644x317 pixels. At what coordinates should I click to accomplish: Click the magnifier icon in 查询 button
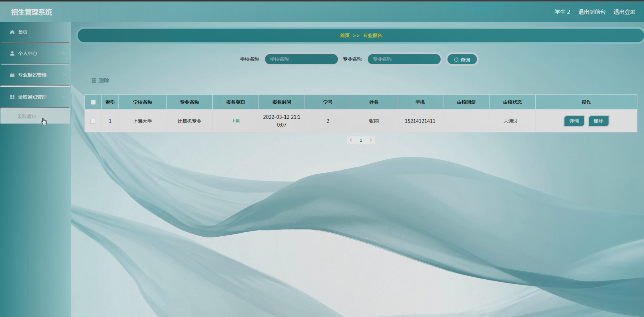pyautogui.click(x=456, y=60)
